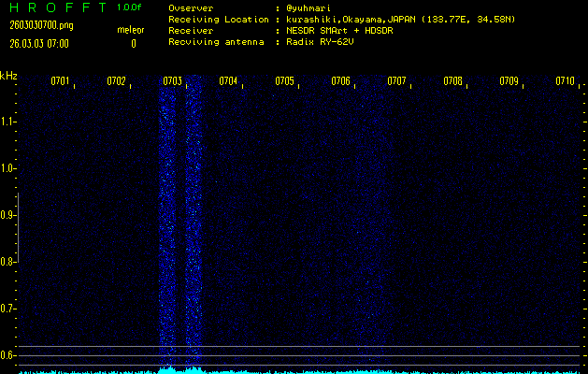Click the 0702 time marker
Viewport: 588px width, 374px height.
coord(116,81)
